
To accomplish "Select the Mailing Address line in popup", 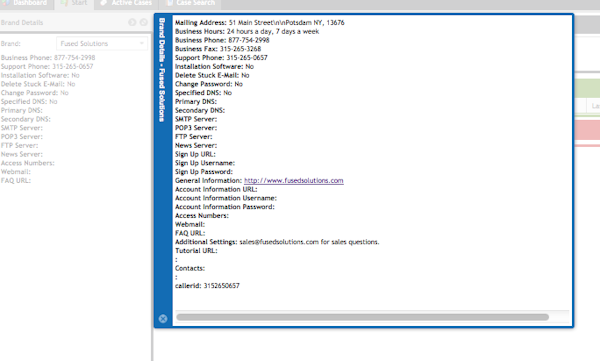I will 259,23.
